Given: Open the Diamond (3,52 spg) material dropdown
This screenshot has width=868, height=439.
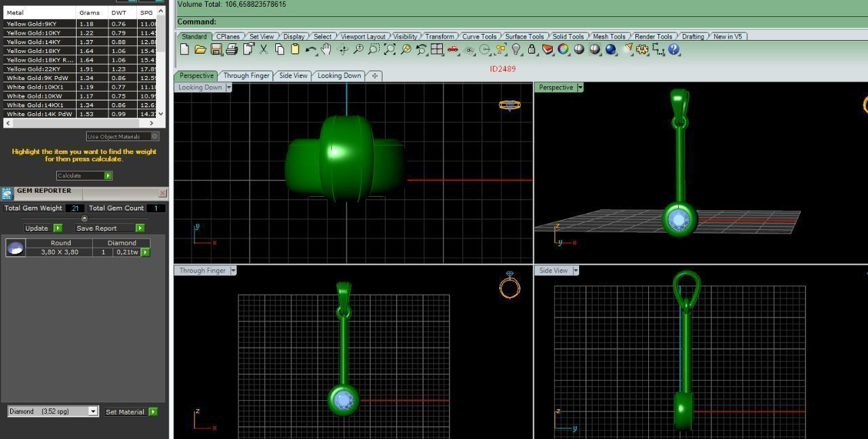Looking at the screenshot, I should tap(53, 411).
